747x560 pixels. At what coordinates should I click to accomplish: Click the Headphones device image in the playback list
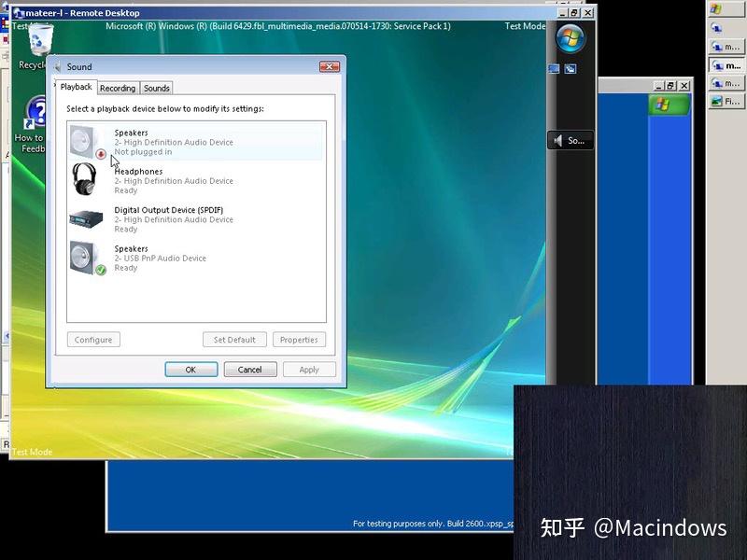[x=86, y=179]
